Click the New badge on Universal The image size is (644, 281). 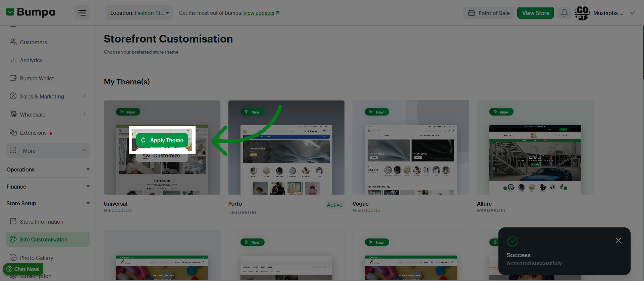pos(128,112)
